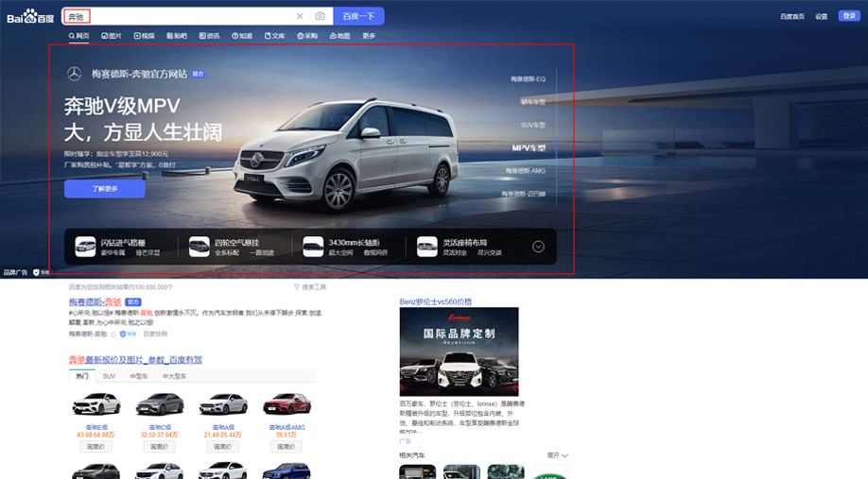Click the 登录 login button
This screenshot has height=479, width=868.
(x=849, y=16)
